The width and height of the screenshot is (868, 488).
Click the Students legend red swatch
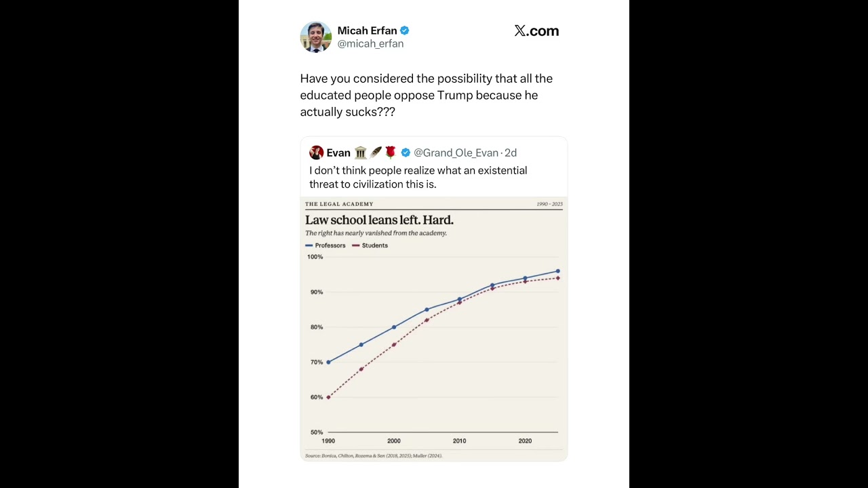click(x=355, y=245)
